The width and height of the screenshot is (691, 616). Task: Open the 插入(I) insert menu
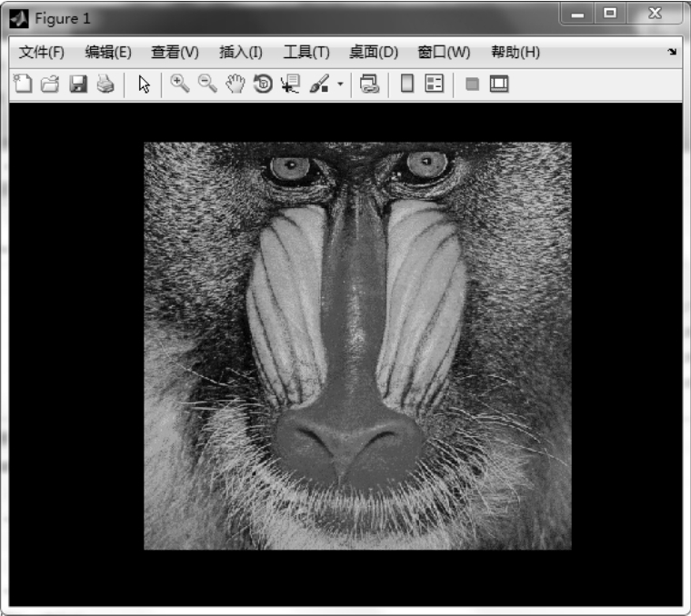click(241, 52)
